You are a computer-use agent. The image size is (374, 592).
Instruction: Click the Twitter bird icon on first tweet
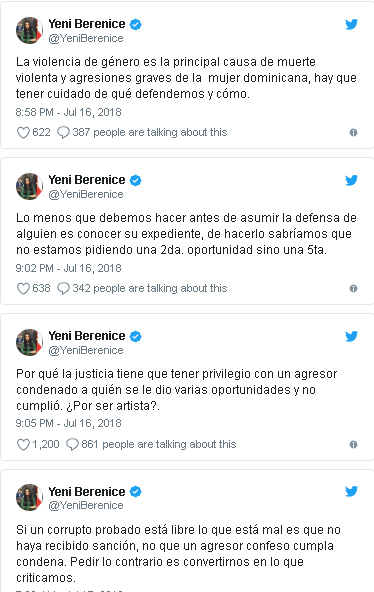click(351, 25)
